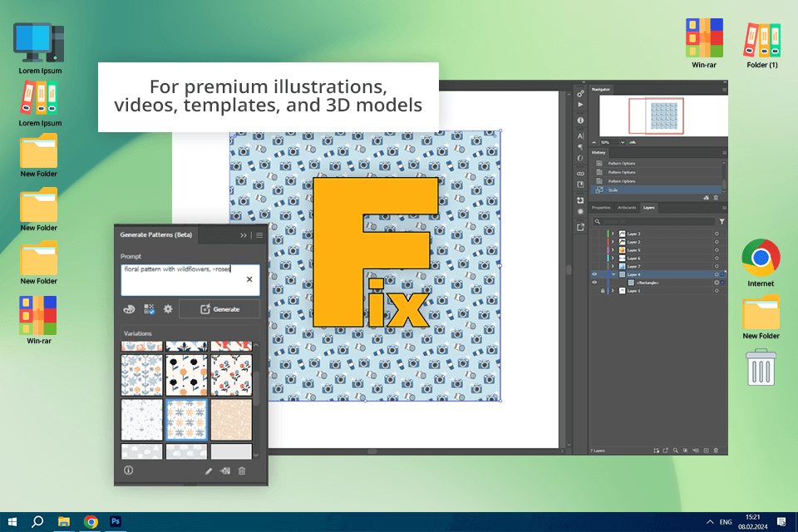Viewport: 798px width, 532px height.
Task: Select the Layers tab
Action: 649,208
